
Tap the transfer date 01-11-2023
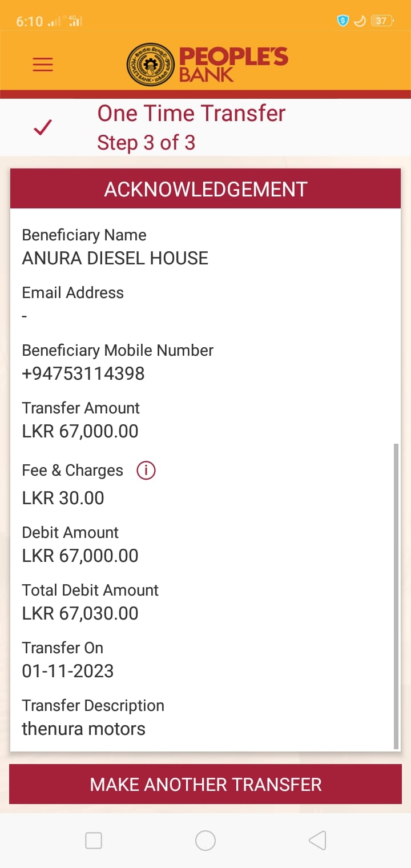67,671
